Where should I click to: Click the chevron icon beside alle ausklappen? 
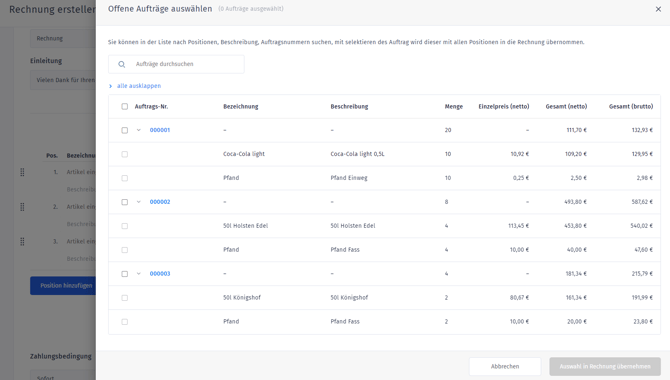click(x=111, y=86)
